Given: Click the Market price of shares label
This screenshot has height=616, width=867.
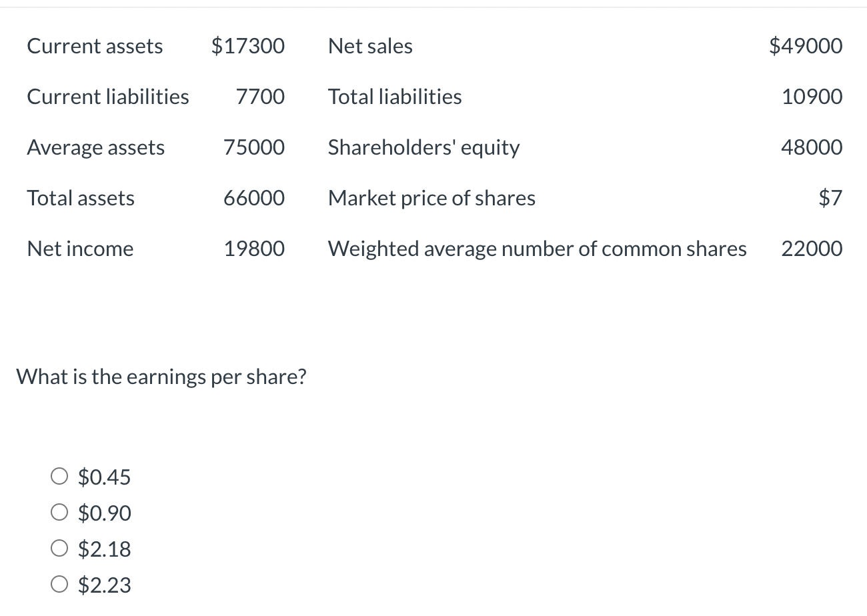Looking at the screenshot, I should [431, 198].
